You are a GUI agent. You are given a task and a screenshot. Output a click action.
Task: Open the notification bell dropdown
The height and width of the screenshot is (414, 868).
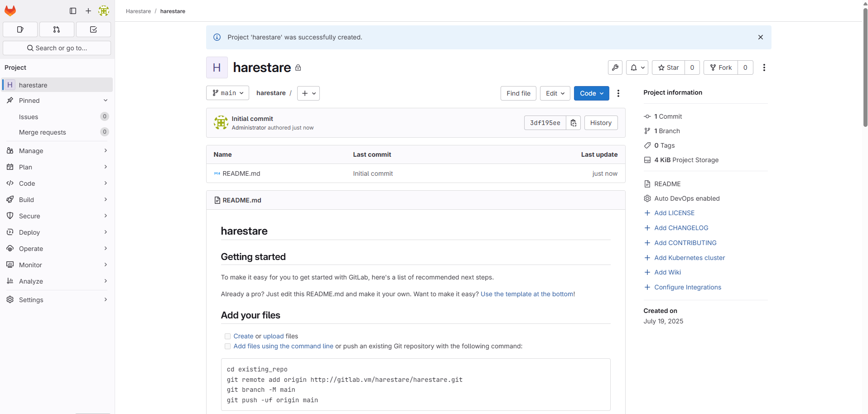(x=637, y=67)
